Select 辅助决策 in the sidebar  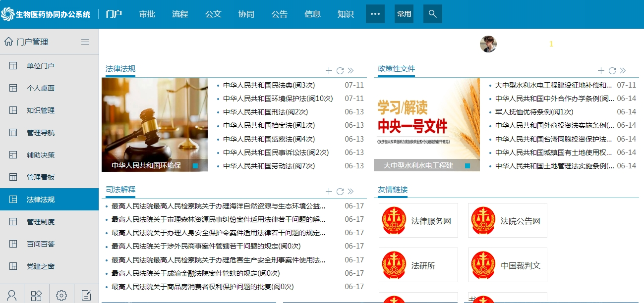point(50,155)
